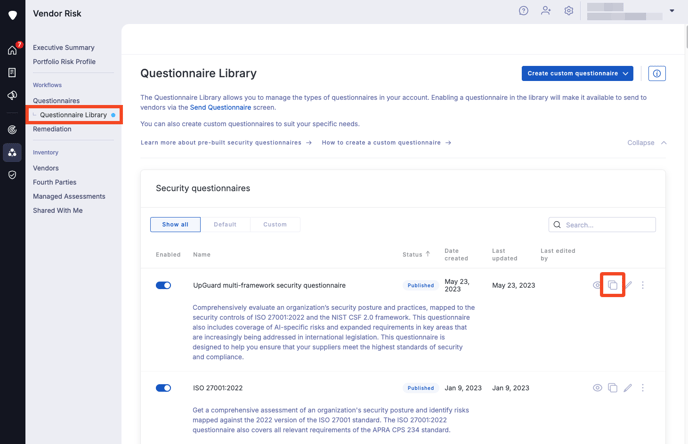The height and width of the screenshot is (444, 688).
Task: Click the Last edited by column header
Action: pos(558,254)
